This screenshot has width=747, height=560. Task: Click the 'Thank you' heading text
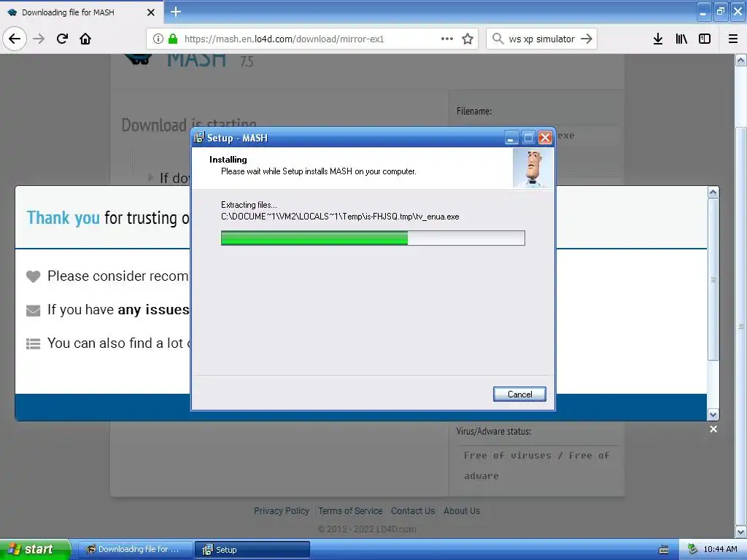click(63, 217)
